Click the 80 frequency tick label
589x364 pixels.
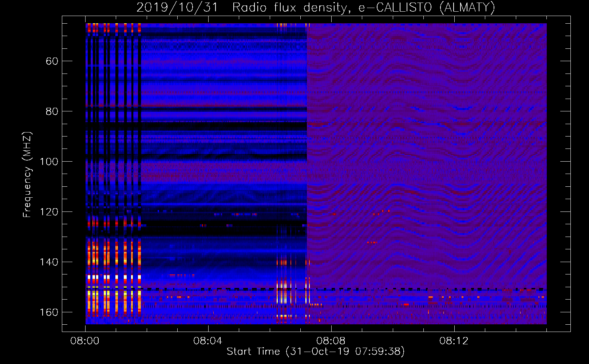(52, 111)
